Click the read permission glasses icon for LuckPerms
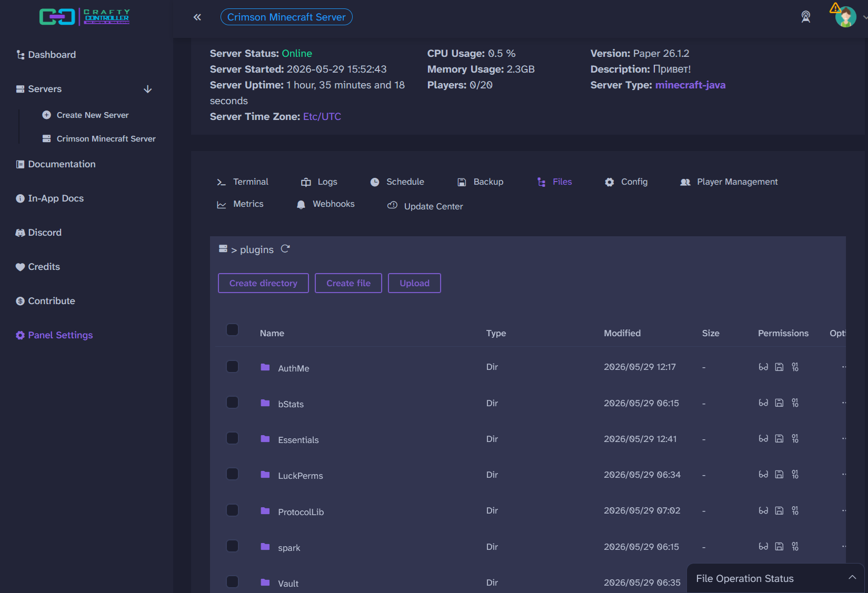The image size is (868, 593). coord(763,474)
